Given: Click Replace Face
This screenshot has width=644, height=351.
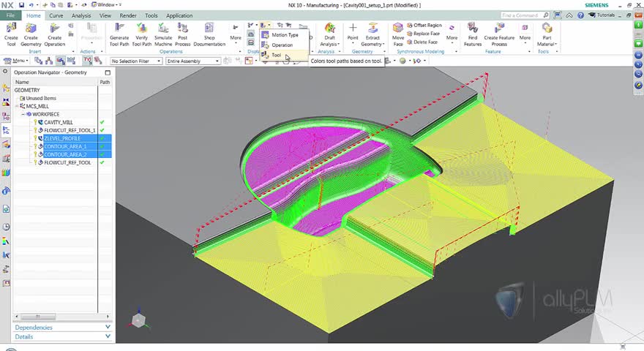Looking at the screenshot, I should point(423,34).
